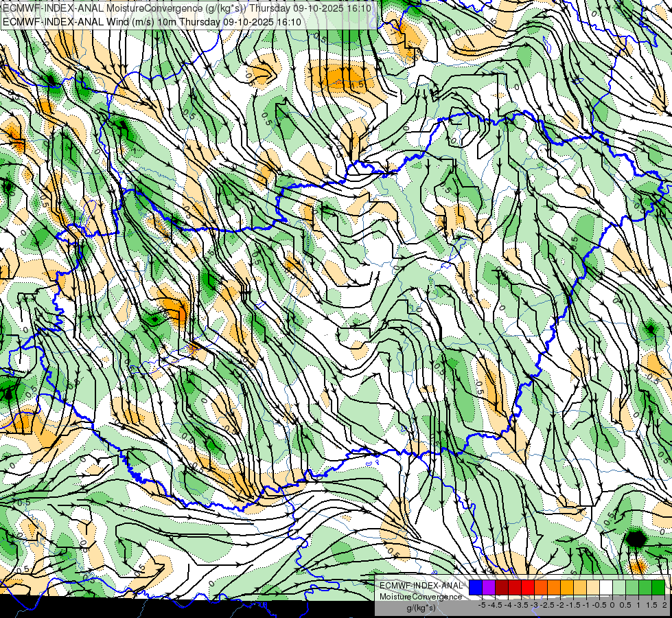
Task: Click the '-3' legend tick label
Action: coord(534,605)
